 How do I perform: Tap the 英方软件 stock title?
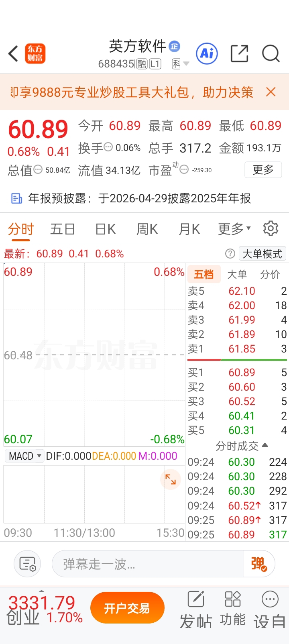[x=138, y=46]
